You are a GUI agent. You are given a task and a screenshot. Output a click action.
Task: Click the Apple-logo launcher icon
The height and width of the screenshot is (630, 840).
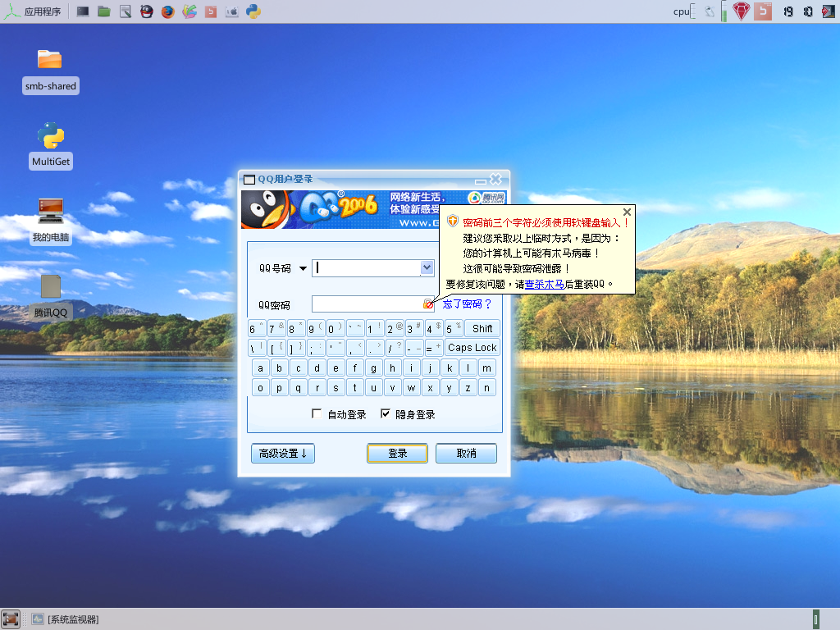[x=232, y=11]
